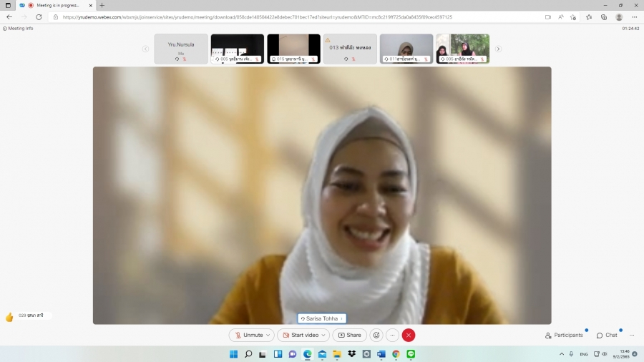Open the More options ellipsis in meeting controls
Image resolution: width=644 pixels, height=362 pixels.
click(392, 335)
